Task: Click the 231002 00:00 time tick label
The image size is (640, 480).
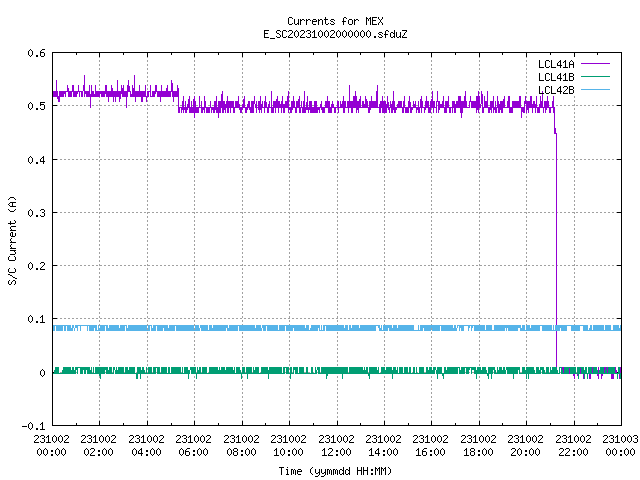Action: (51, 446)
